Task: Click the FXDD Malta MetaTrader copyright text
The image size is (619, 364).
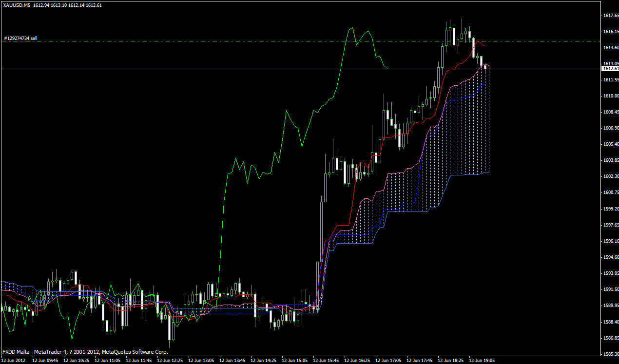Action: click(85, 352)
